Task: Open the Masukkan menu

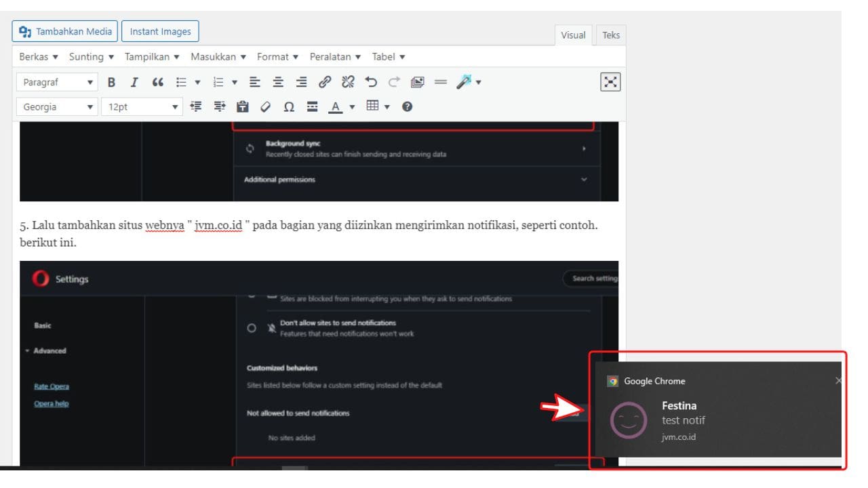Action: tap(218, 57)
